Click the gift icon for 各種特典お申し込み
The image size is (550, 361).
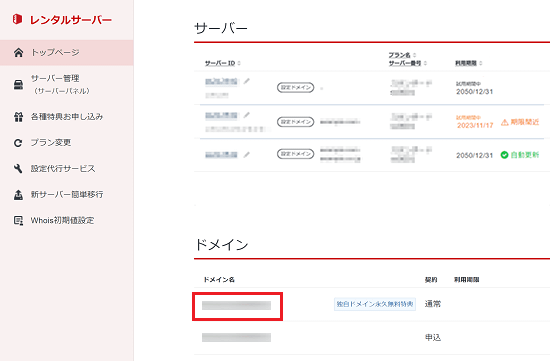[18, 117]
